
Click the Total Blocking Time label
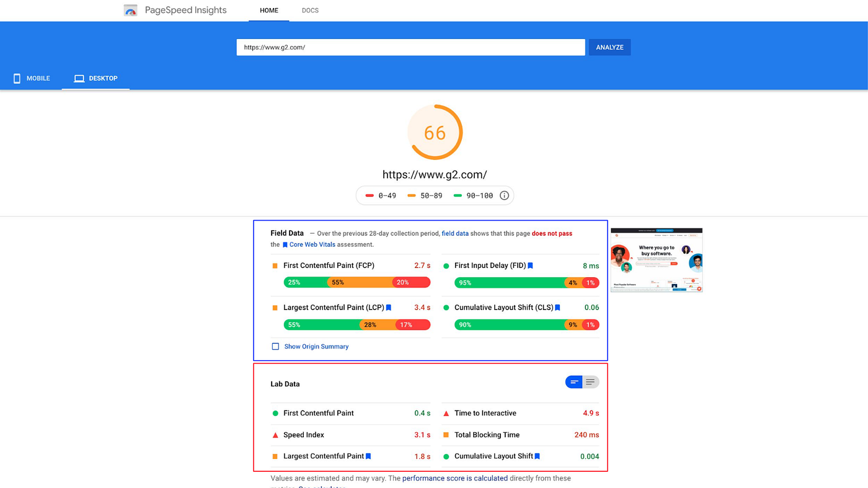487,435
